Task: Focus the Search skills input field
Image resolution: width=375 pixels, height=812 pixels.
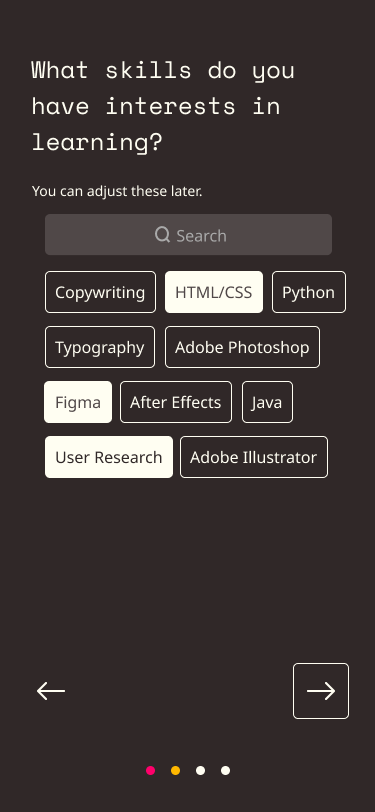Action: pyautogui.click(x=188, y=235)
